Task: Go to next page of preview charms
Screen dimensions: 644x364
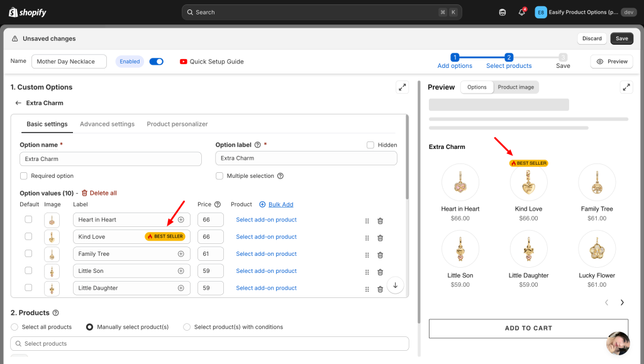Action: pos(622,302)
